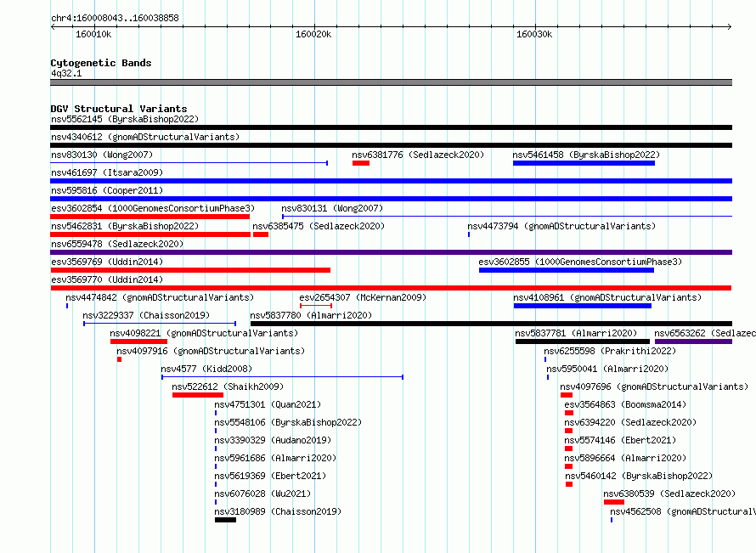Click nsv830131 (Wong2007) label

coord(332,208)
